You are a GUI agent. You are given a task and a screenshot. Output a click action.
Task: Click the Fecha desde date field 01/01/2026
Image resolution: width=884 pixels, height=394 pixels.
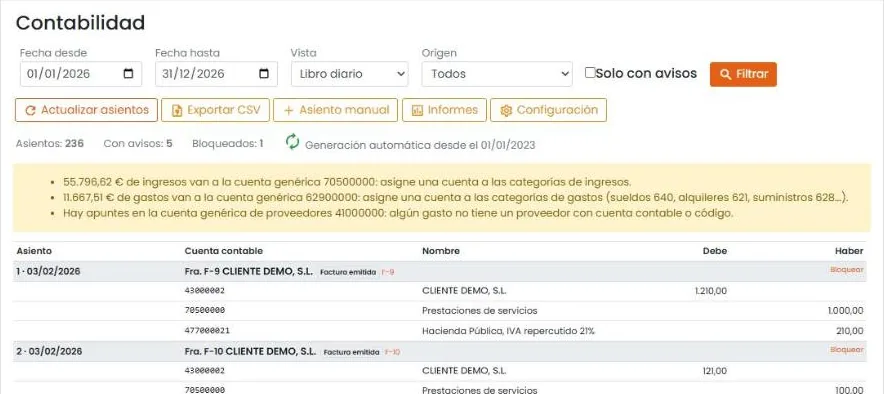coord(81,74)
